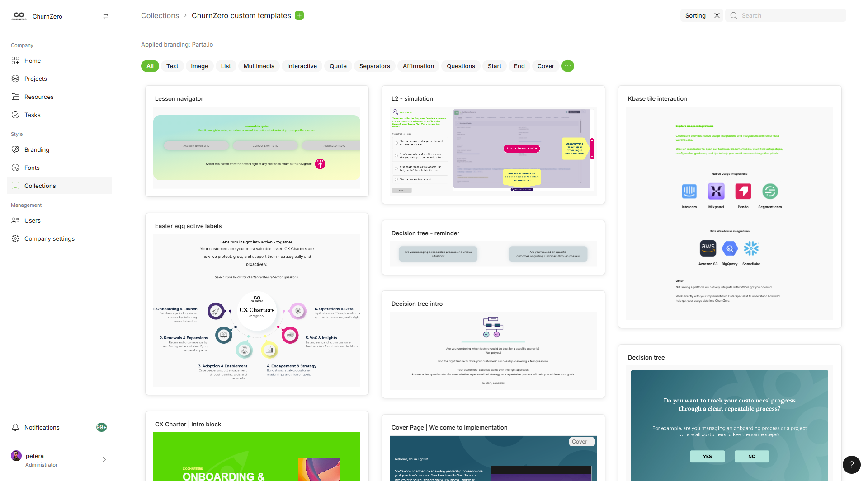This screenshot has width=868, height=481.
Task: Open Notifications panel
Action: click(59, 427)
